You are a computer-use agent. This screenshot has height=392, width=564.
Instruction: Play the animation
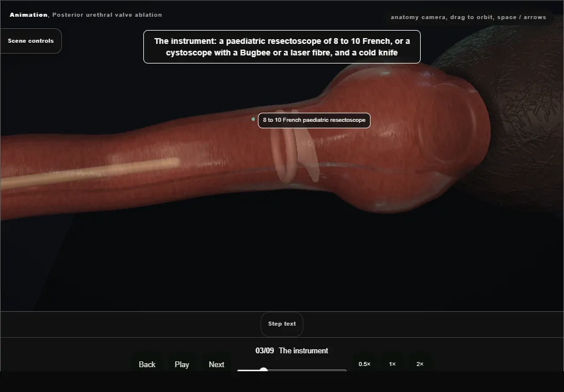pos(181,364)
